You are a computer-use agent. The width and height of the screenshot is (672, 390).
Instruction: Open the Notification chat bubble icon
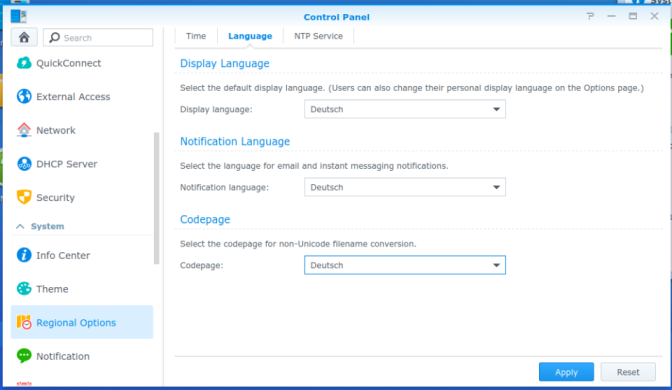click(x=24, y=356)
